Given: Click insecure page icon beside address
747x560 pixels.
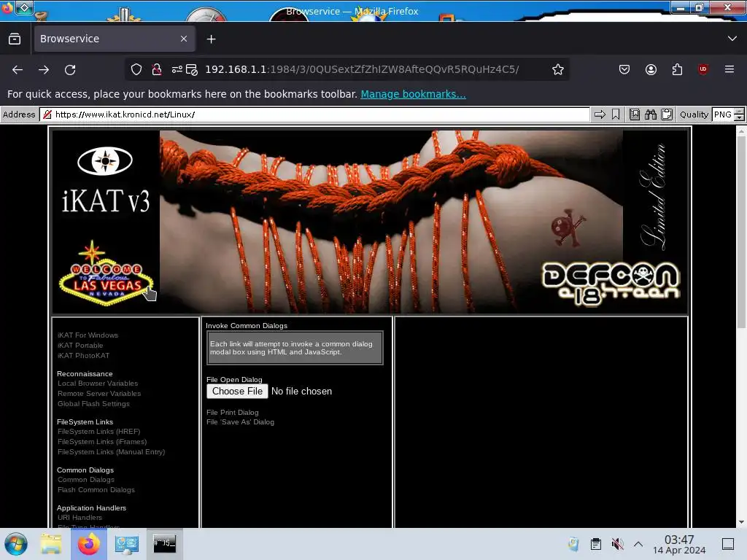Looking at the screenshot, I should click(47, 114).
